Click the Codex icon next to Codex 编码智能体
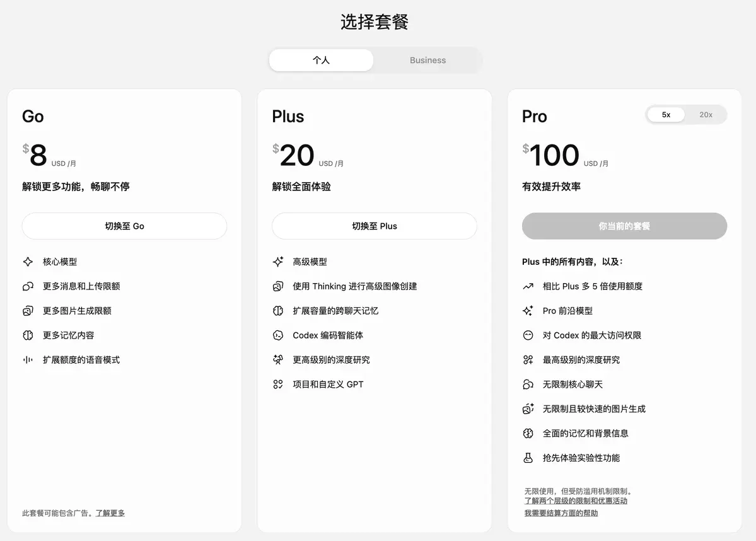The width and height of the screenshot is (756, 541). pos(278,335)
